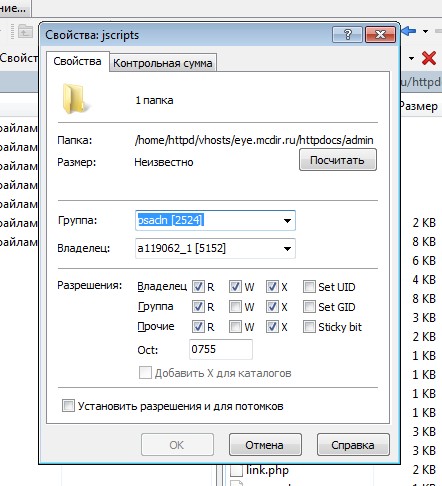The image size is (442, 486).
Task: Toggle Владелец W permission checkbox
Action: coord(235,287)
